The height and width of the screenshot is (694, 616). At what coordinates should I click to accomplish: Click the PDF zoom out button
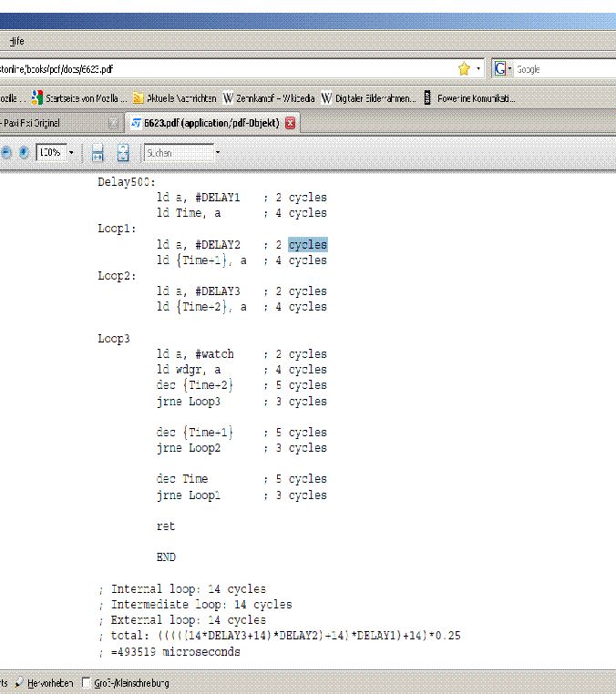point(5,153)
